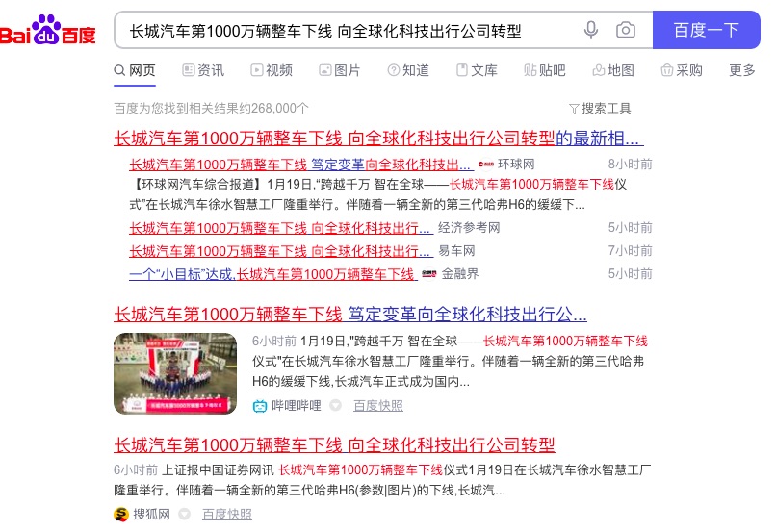Click the 哔哩哔哩 source name
Viewport: 776px width, 532px height.
pos(297,406)
